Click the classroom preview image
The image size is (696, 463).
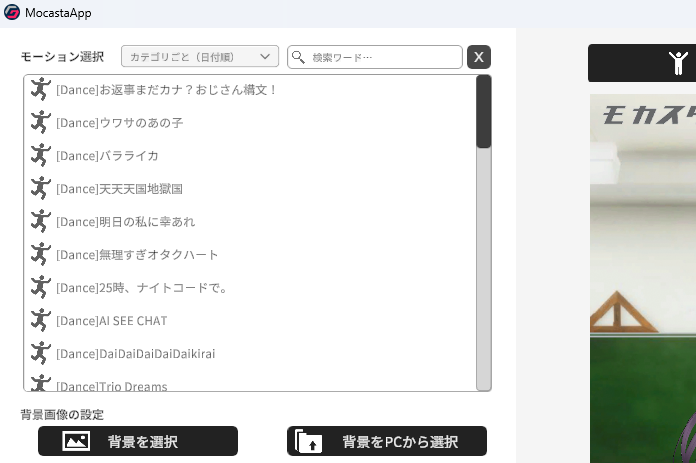tap(643, 278)
